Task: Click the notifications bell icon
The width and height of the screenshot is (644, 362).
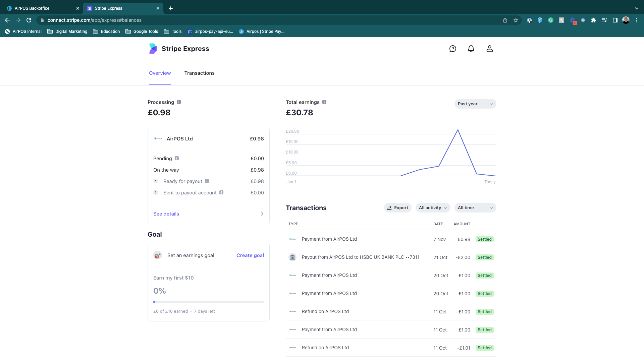Action: point(471,49)
